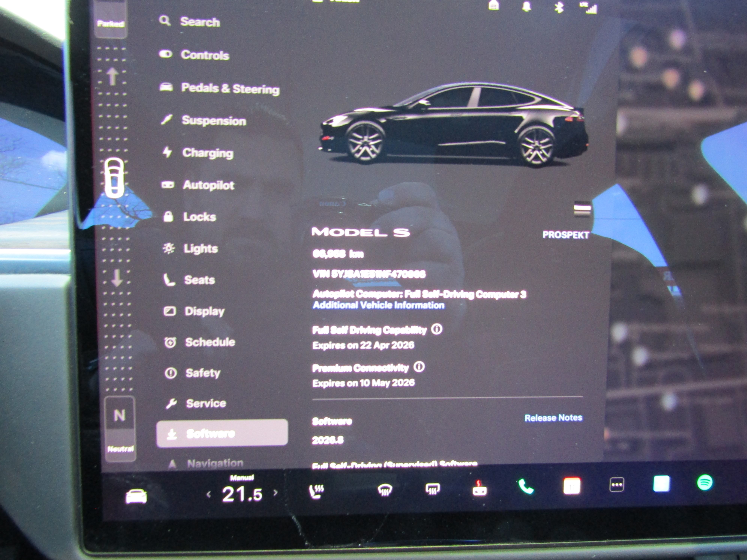This screenshot has height=560, width=747.
Task: Select the Locks menu item
Action: (190, 217)
